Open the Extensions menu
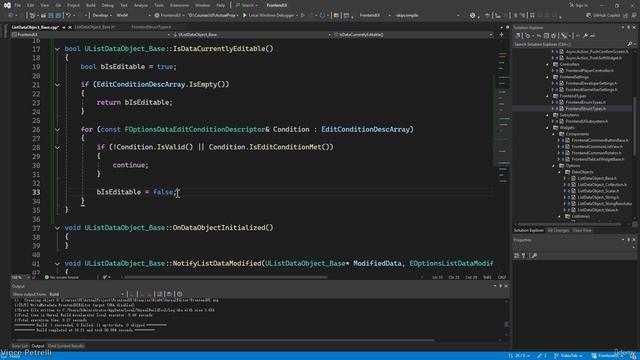Screen dimensions: 640x360 pyautogui.click(x=179, y=5)
